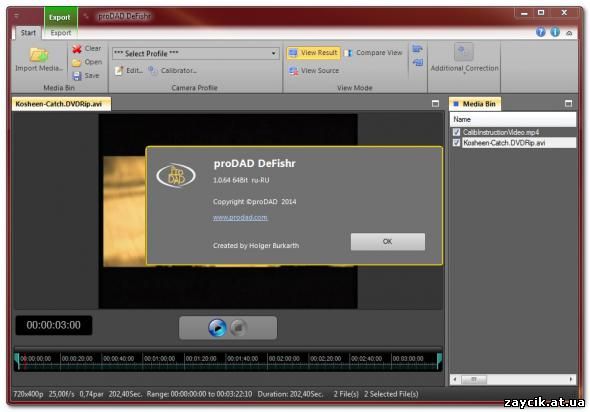Open quick access menu in title bar

pyautogui.click(x=17, y=16)
